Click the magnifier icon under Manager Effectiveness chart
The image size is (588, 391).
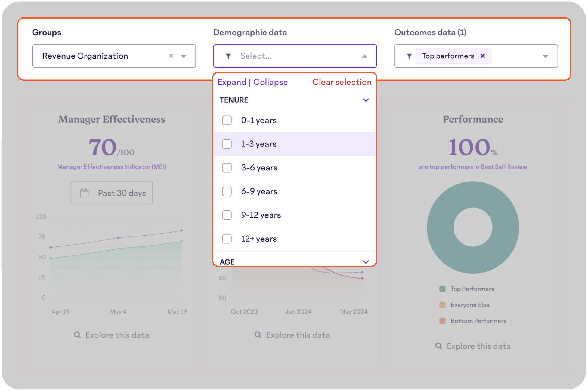77,335
